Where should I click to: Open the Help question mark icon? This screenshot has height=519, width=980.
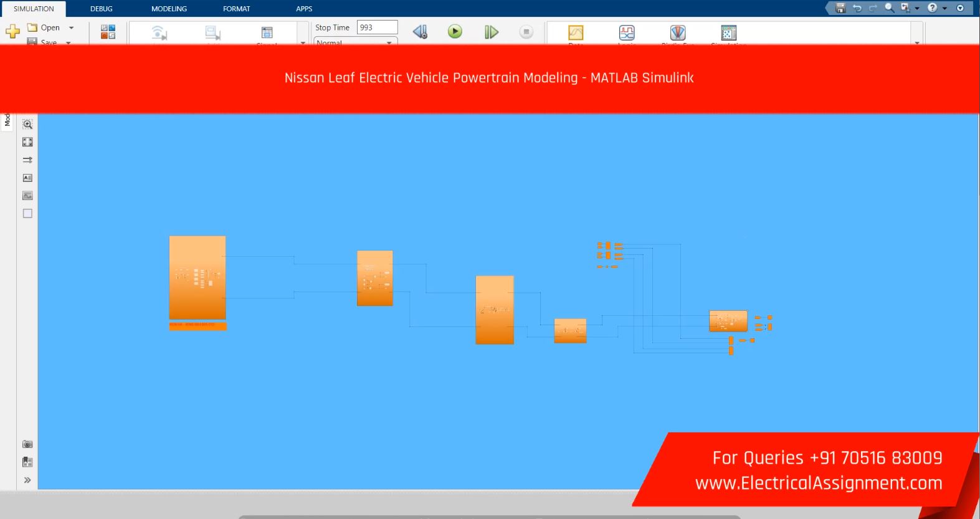[x=932, y=8]
